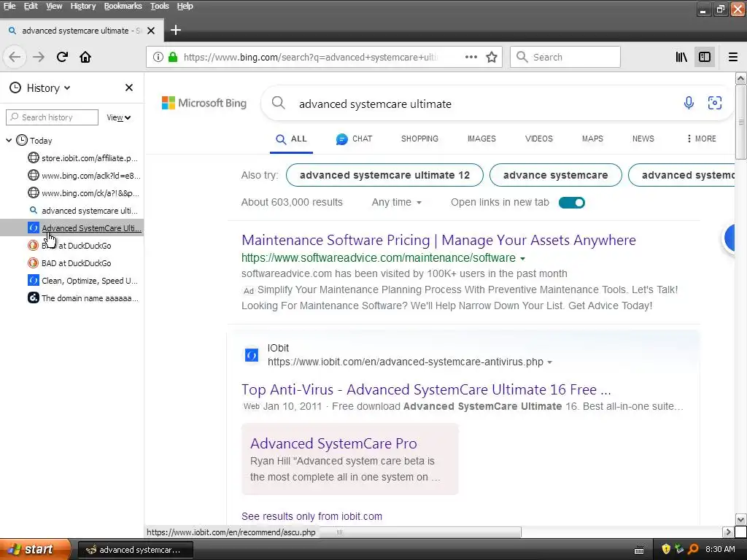Expand the softwareadvice.com URL dropdown arrow

(522, 259)
